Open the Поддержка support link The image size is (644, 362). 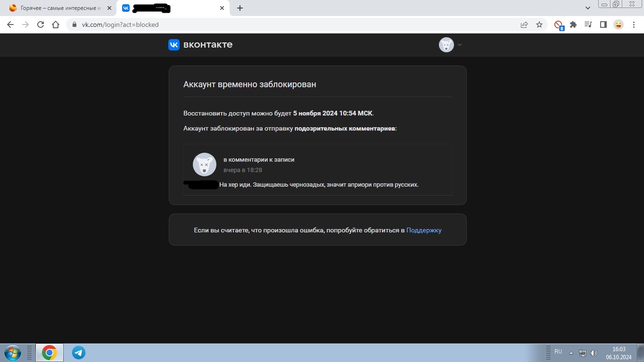click(424, 230)
